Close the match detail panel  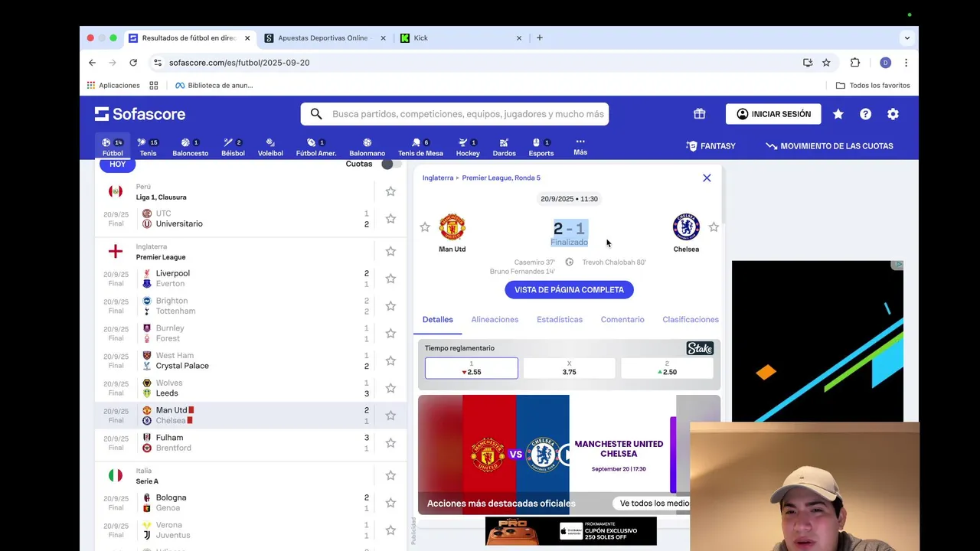(x=707, y=178)
